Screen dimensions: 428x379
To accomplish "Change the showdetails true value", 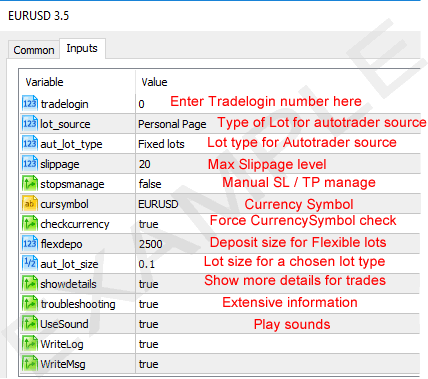I will tap(149, 284).
